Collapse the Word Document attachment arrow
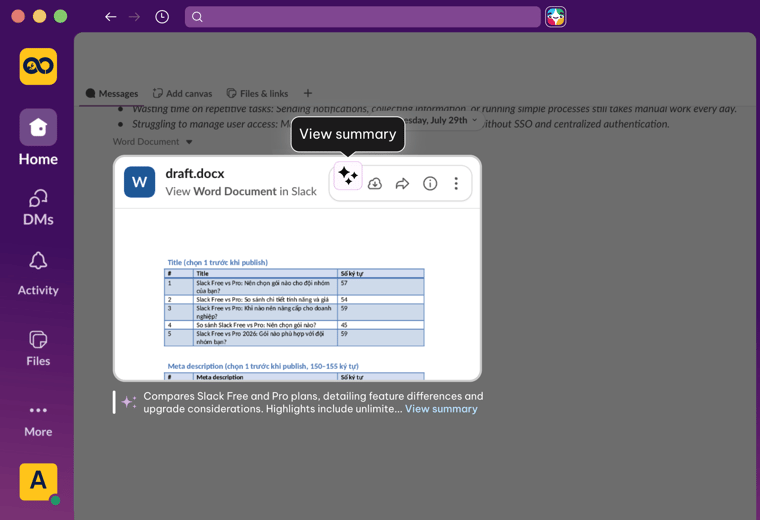The width and height of the screenshot is (760, 520). tap(189, 142)
